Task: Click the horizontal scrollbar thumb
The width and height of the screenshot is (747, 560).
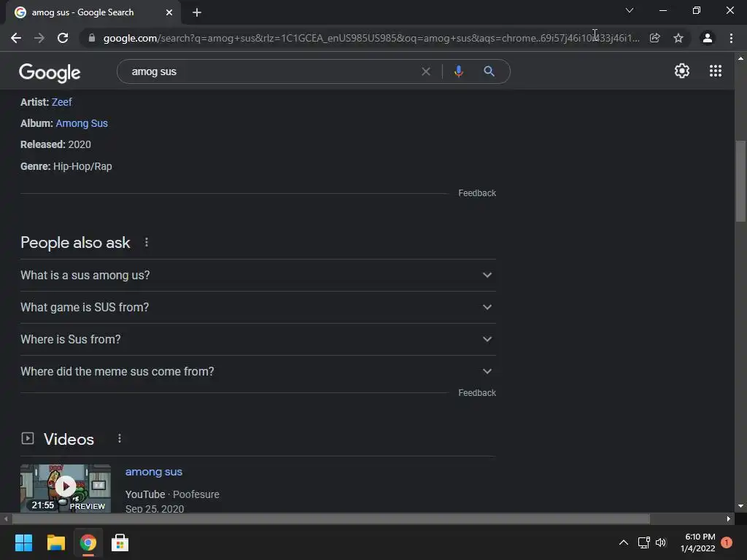Action: (x=331, y=518)
